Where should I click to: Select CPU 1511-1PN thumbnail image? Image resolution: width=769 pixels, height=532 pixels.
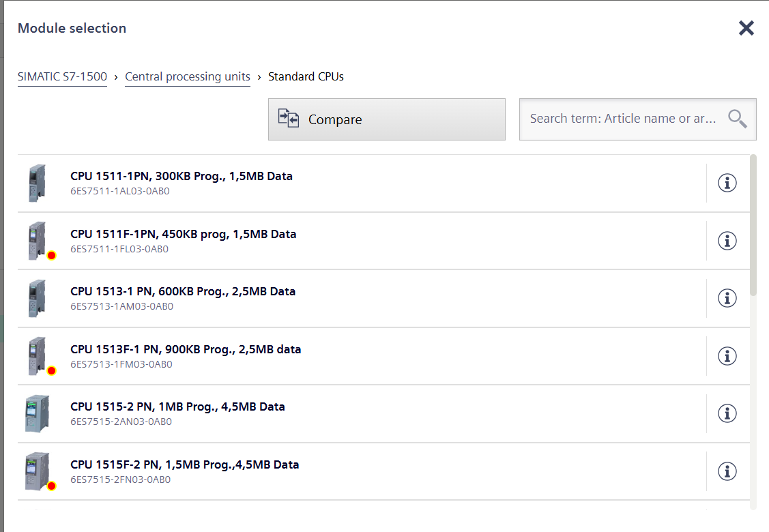click(37, 183)
